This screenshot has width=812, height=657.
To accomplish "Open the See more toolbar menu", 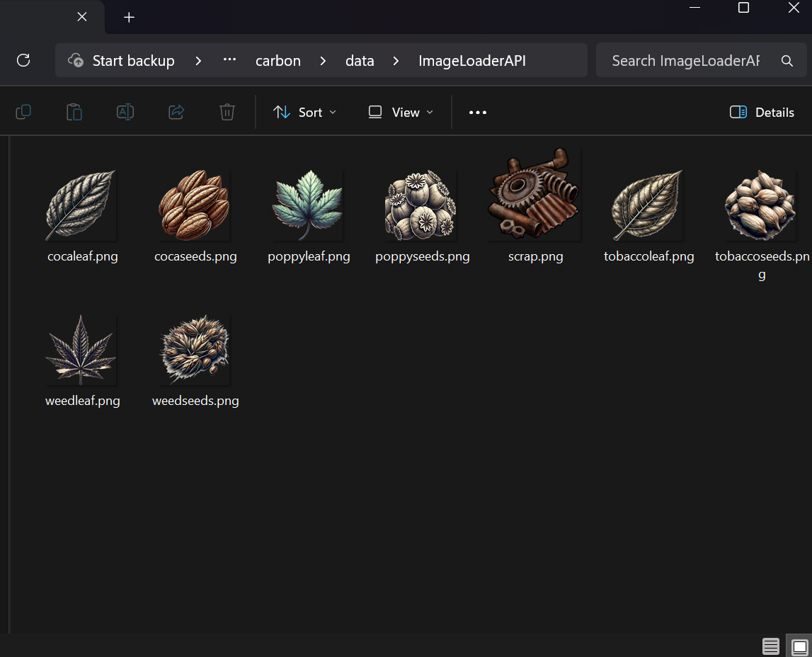I will [478, 112].
